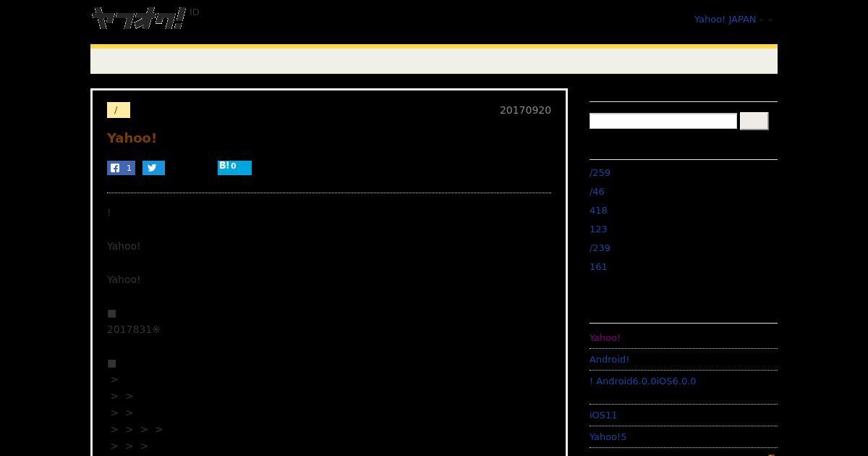The image size is (868, 456).
Task: Open the /46 category link
Action: click(x=597, y=192)
